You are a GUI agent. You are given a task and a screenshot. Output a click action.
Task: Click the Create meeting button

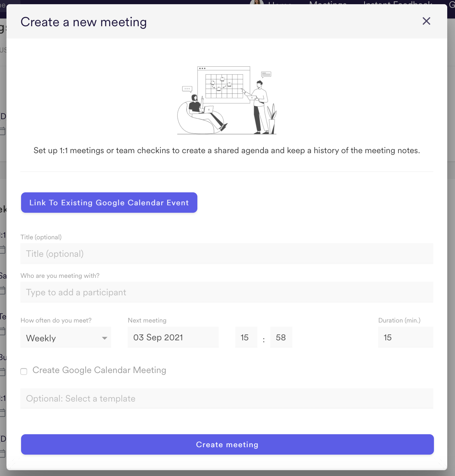click(x=227, y=445)
